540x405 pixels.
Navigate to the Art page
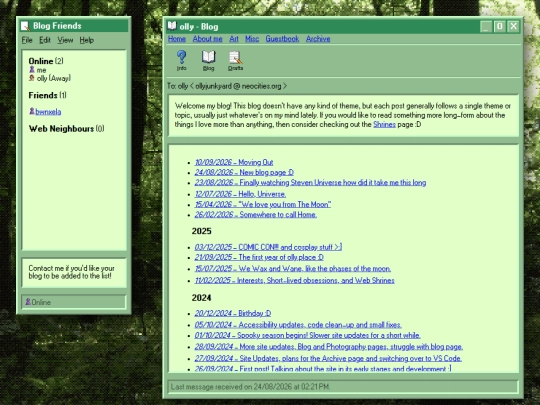pyautogui.click(x=234, y=39)
